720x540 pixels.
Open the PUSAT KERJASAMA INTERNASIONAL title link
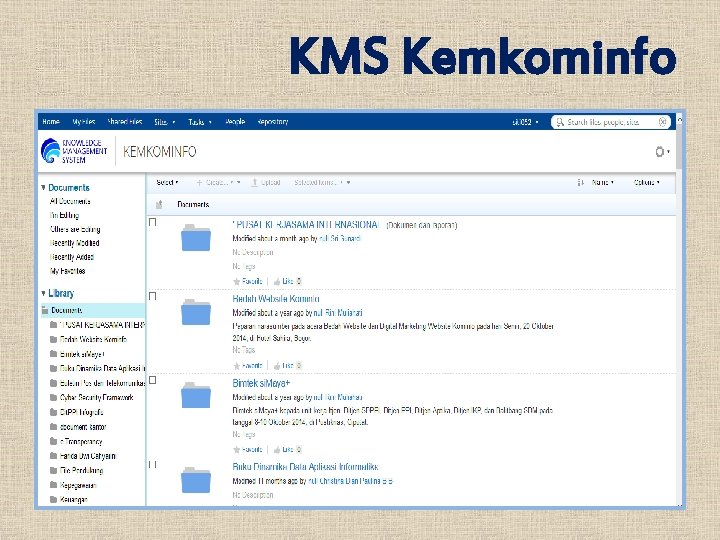point(306,225)
